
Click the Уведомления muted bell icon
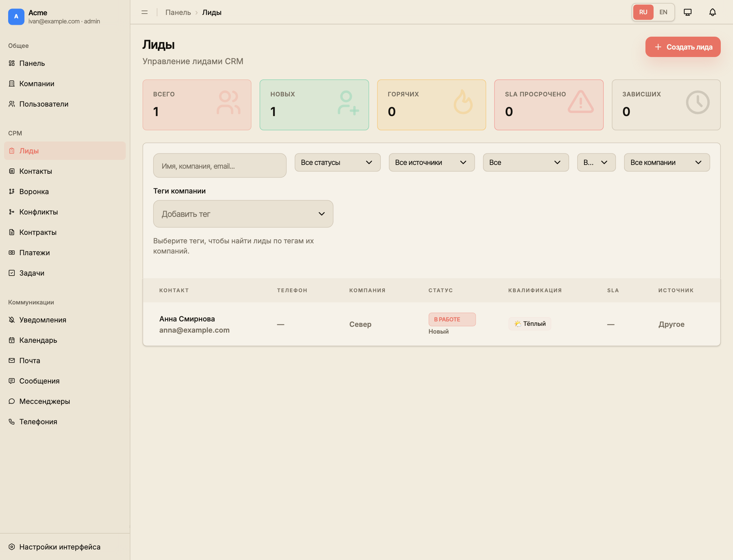(12, 320)
